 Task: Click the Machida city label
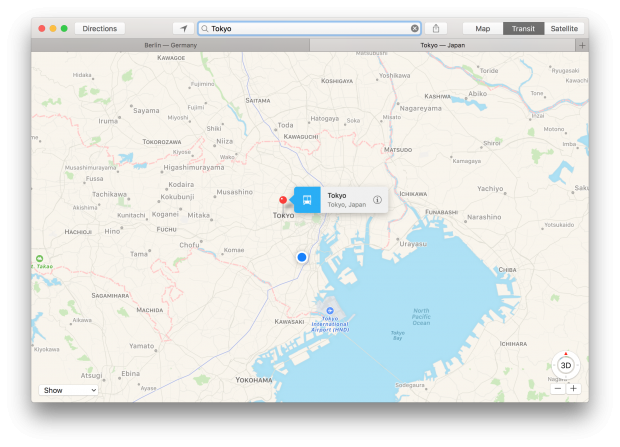click(150, 310)
